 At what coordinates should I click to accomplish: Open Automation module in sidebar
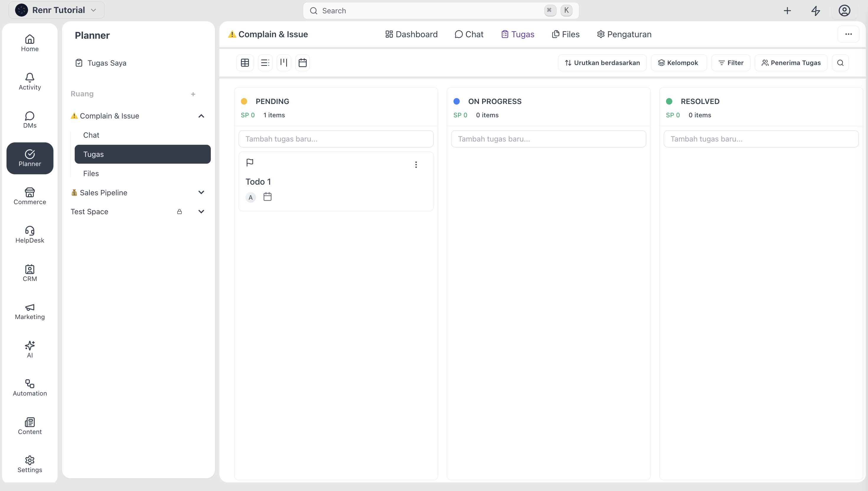pyautogui.click(x=30, y=388)
